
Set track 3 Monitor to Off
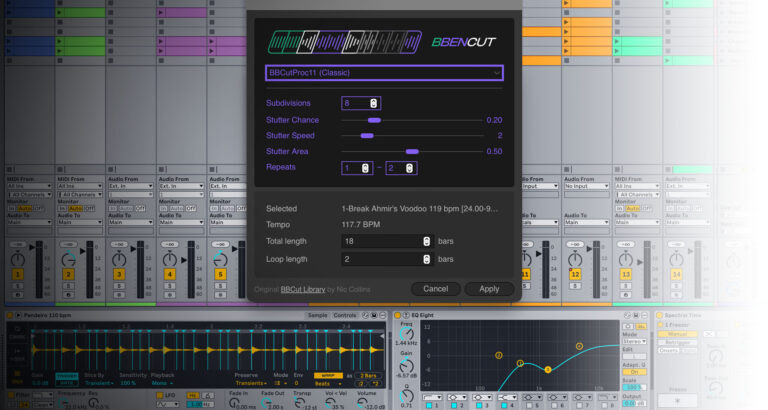click(140, 209)
